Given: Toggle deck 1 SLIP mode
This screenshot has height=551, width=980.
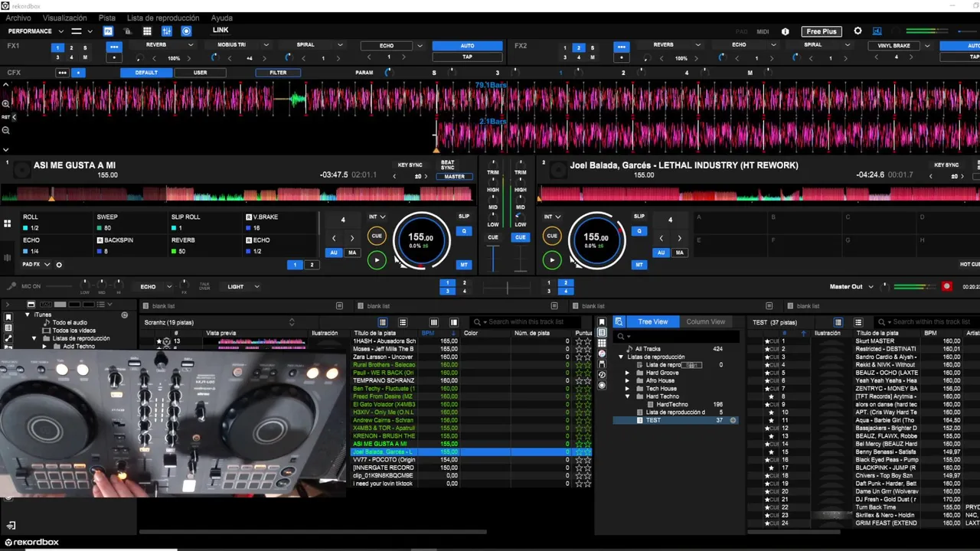Looking at the screenshot, I should point(464,217).
